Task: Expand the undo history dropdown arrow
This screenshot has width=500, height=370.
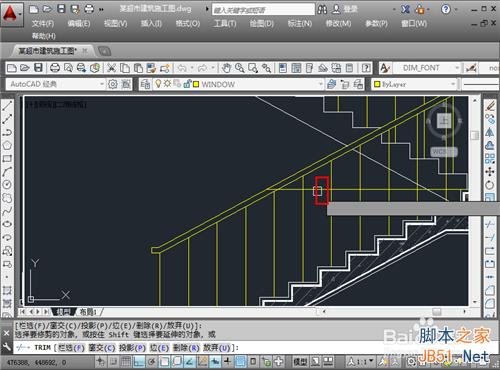Action: pyautogui.click(x=192, y=68)
